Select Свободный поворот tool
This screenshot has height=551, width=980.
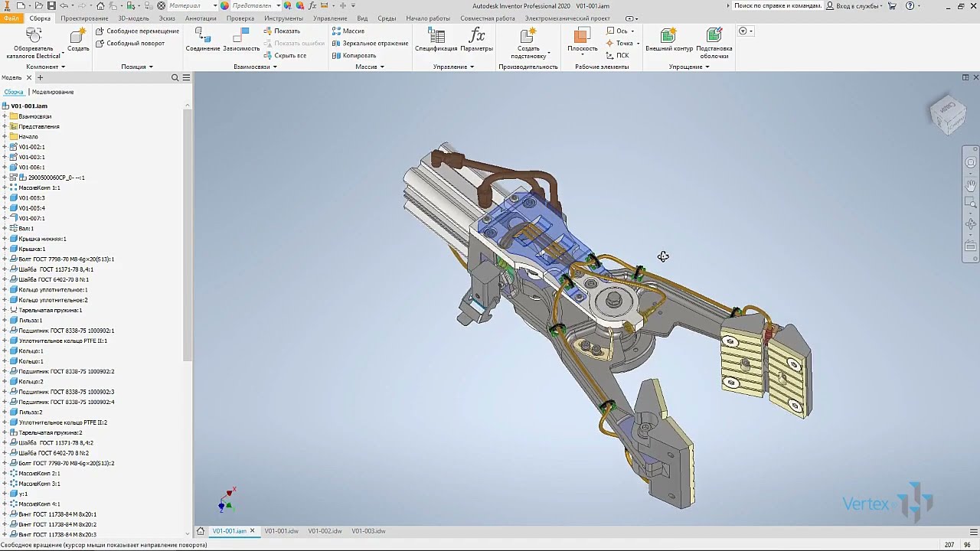click(130, 44)
